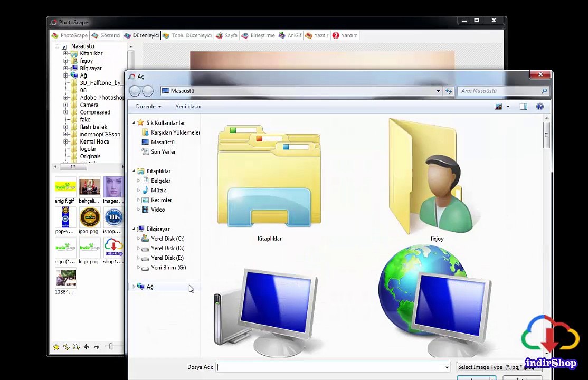Switch to Gösterici tab
The width and height of the screenshot is (588, 380).
(x=106, y=36)
